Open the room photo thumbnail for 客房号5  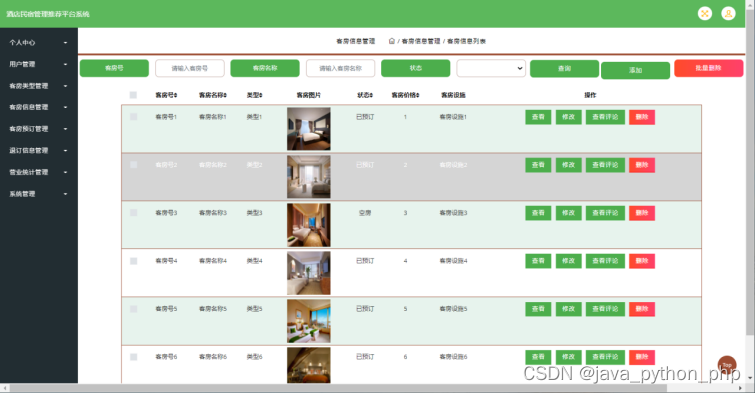309,321
